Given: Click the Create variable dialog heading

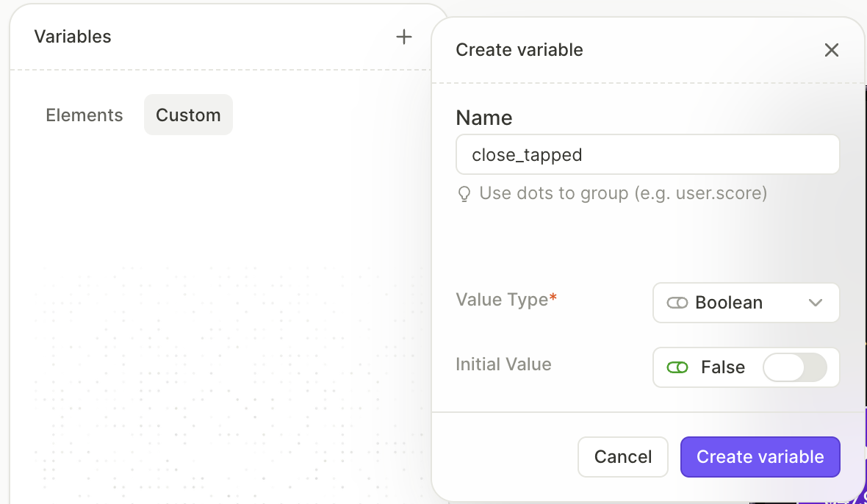Looking at the screenshot, I should point(519,50).
